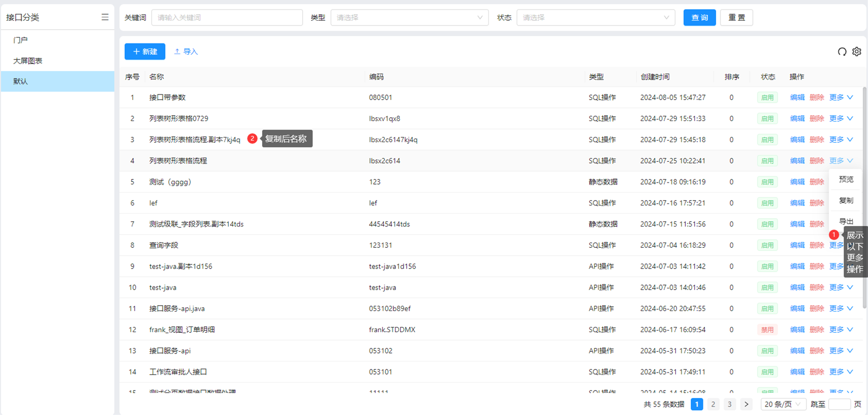Screen dimensions: 868x415
Task: Open the 状态 dropdown filter
Action: coord(596,18)
